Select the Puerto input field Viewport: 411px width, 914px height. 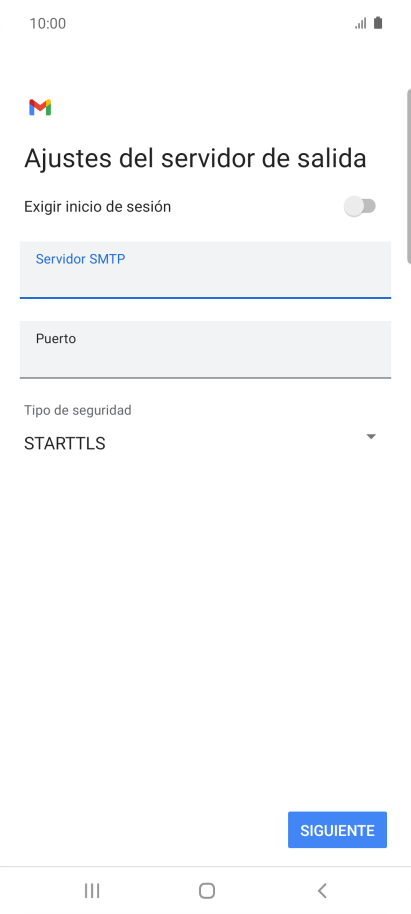point(205,349)
